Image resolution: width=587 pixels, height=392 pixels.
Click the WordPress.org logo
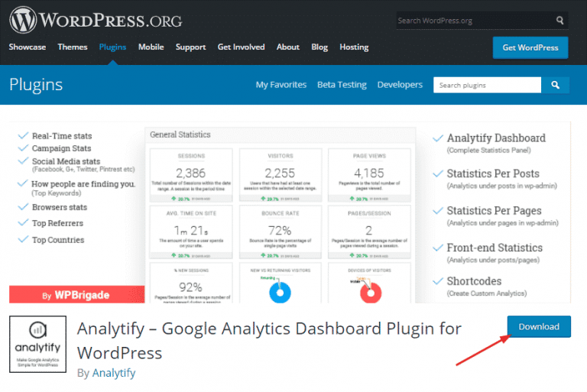tap(96, 20)
